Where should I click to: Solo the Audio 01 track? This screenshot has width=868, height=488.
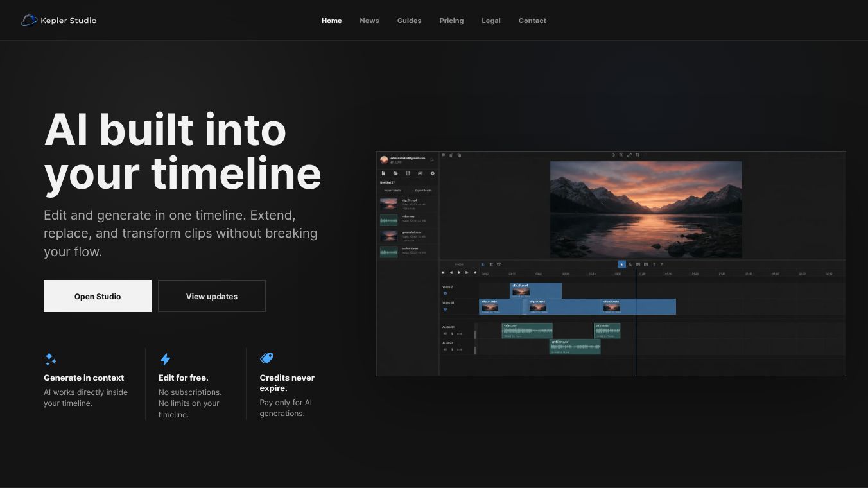coord(452,334)
